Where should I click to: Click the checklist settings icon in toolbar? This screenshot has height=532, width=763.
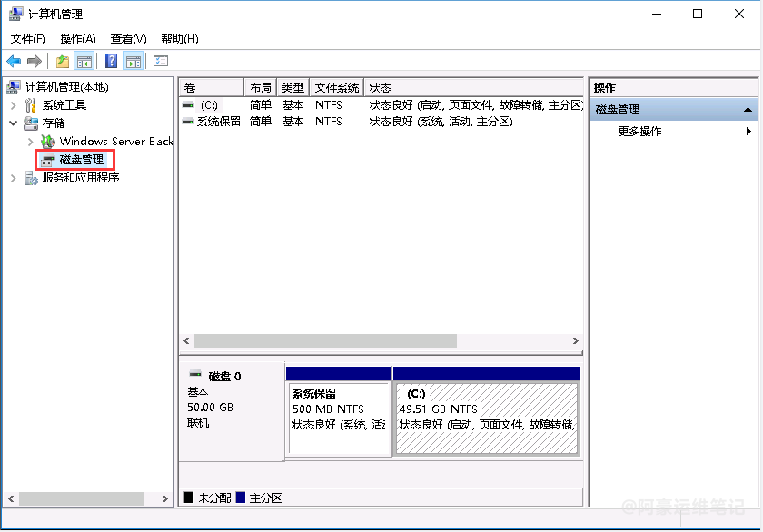coord(161,61)
